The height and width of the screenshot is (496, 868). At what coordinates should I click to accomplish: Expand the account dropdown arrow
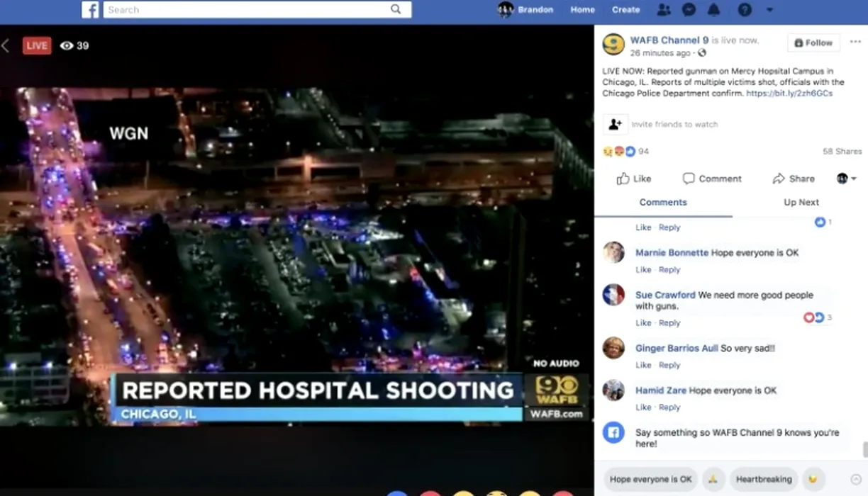[769, 10]
